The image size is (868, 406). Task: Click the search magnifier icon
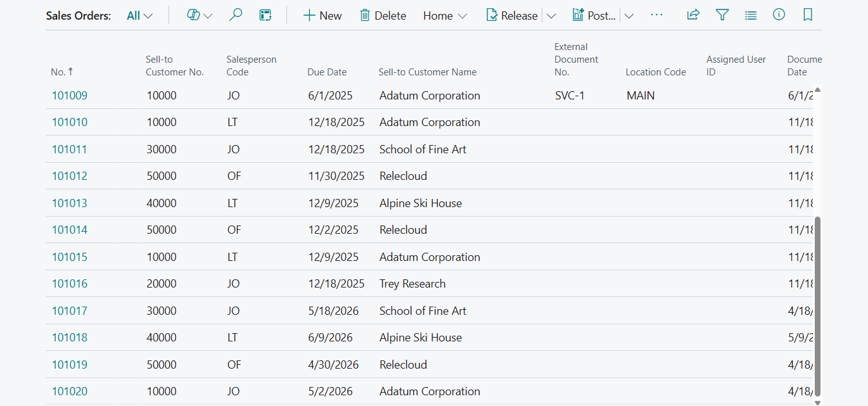pos(235,15)
